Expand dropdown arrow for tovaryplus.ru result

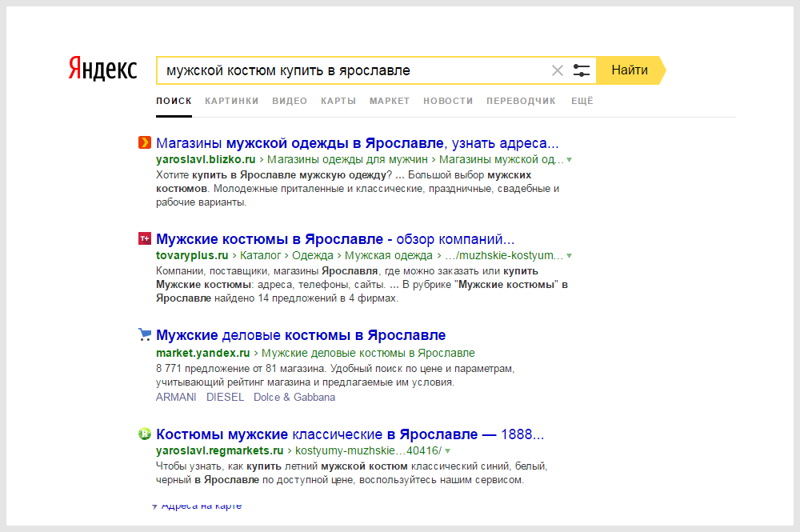coord(570,256)
